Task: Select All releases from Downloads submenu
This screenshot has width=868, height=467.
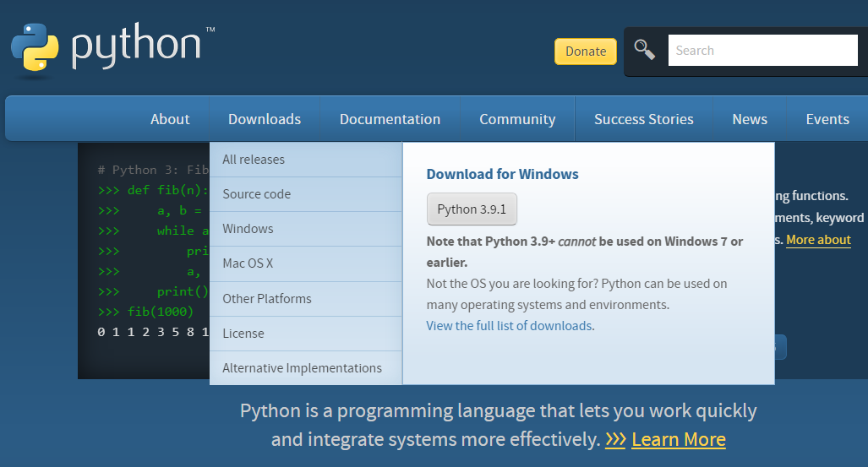Action: point(306,160)
